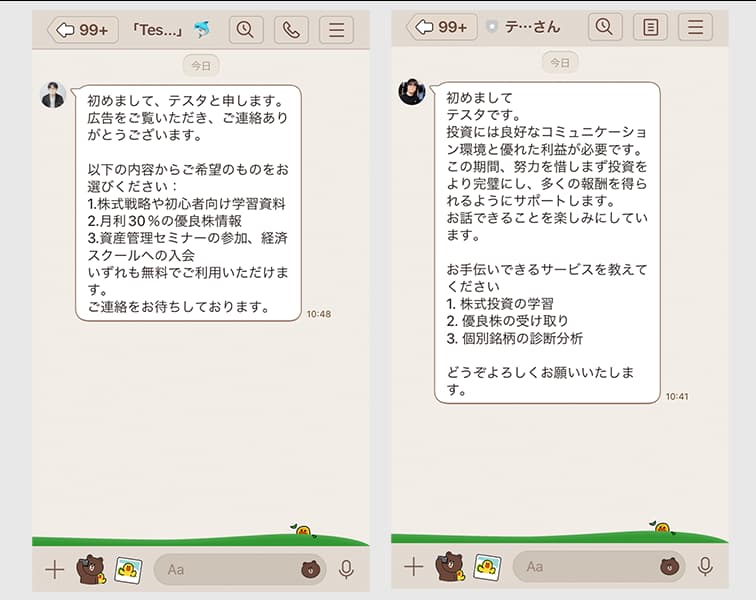756x600 pixels.
Task: Tap the microphone icon in the right chat
Action: 705,567
